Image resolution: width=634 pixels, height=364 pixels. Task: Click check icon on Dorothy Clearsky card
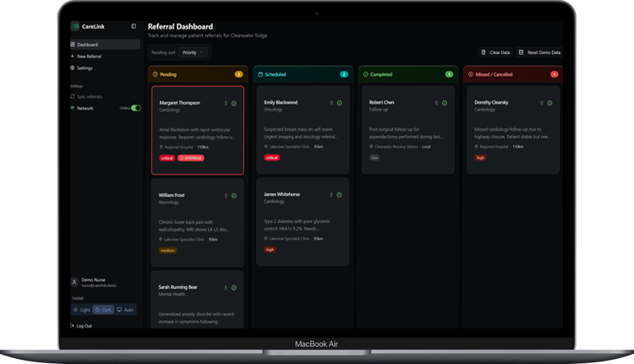pyautogui.click(x=549, y=103)
